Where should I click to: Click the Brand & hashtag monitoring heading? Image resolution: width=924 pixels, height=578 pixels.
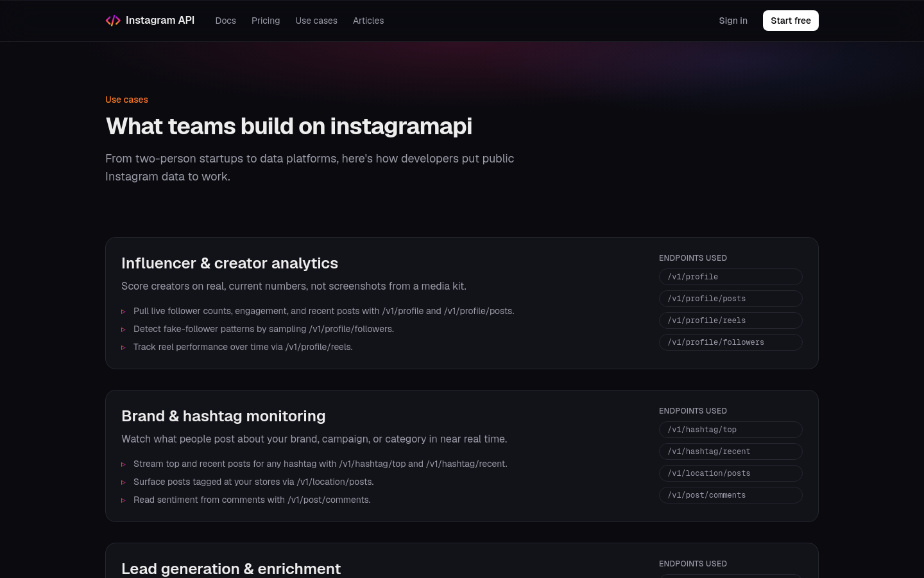click(223, 416)
